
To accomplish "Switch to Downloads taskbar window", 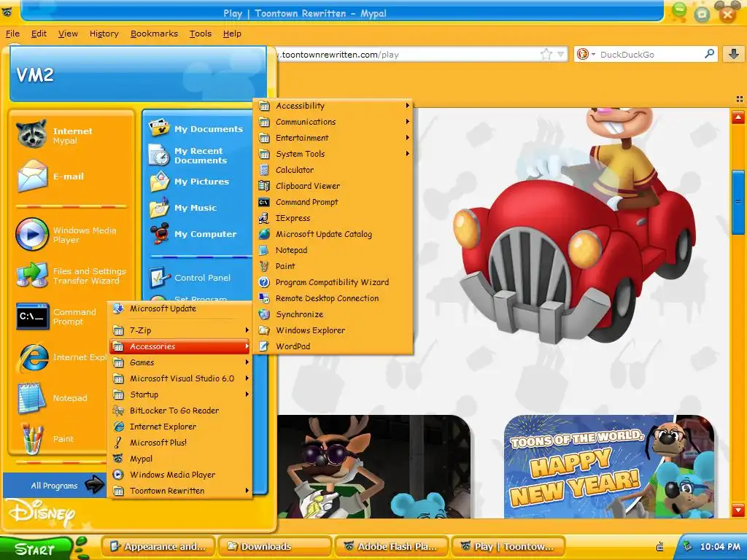I will click(275, 546).
